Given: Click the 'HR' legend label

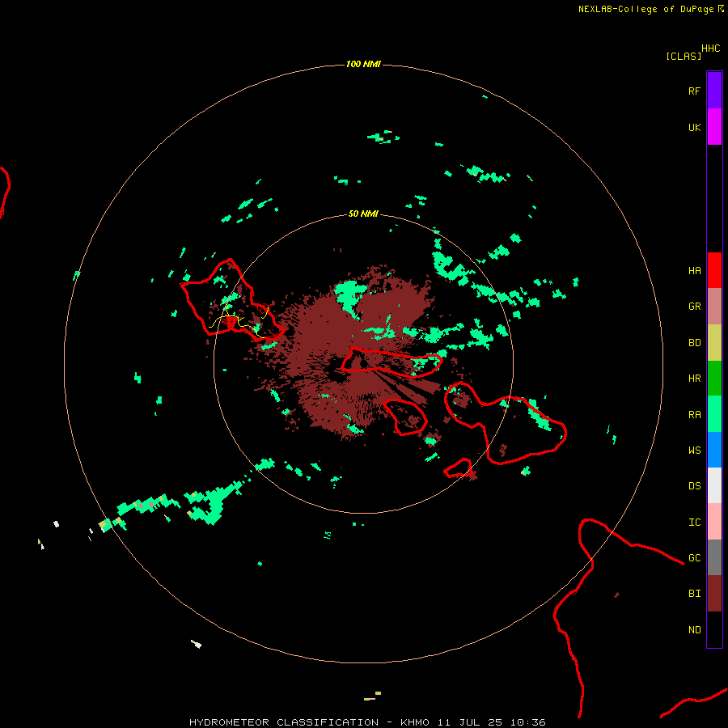Looking at the screenshot, I should point(694,379).
